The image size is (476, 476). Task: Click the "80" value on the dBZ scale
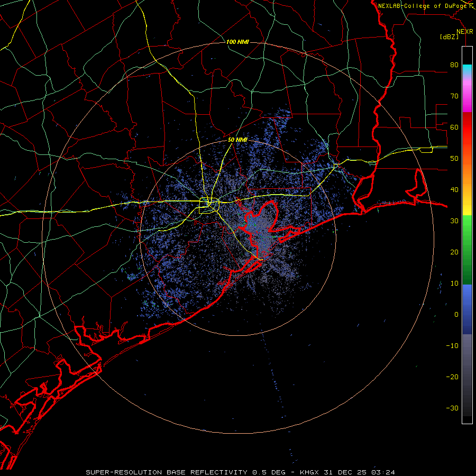point(454,65)
